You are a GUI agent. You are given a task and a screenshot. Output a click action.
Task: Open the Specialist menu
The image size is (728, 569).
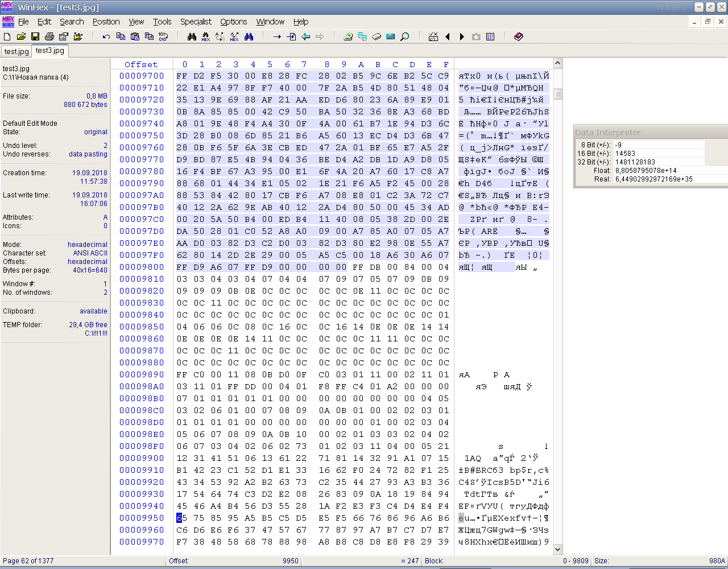(x=196, y=22)
